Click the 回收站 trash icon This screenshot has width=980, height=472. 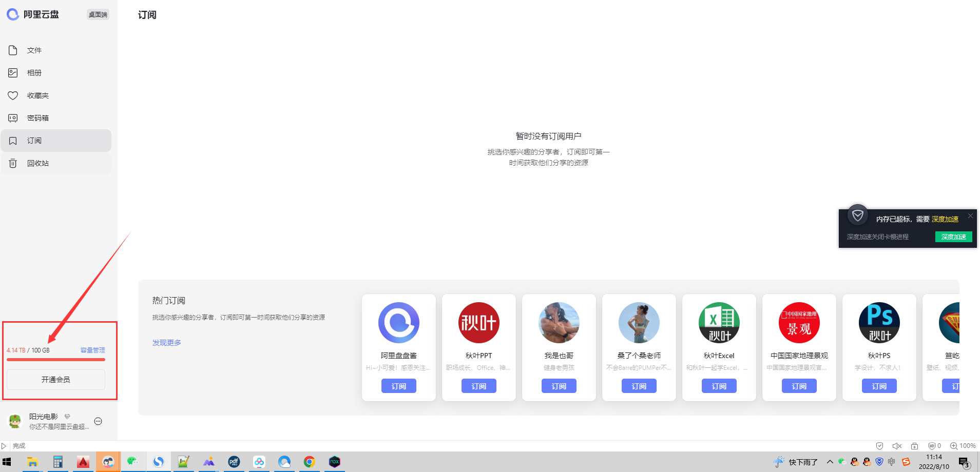[13, 163]
